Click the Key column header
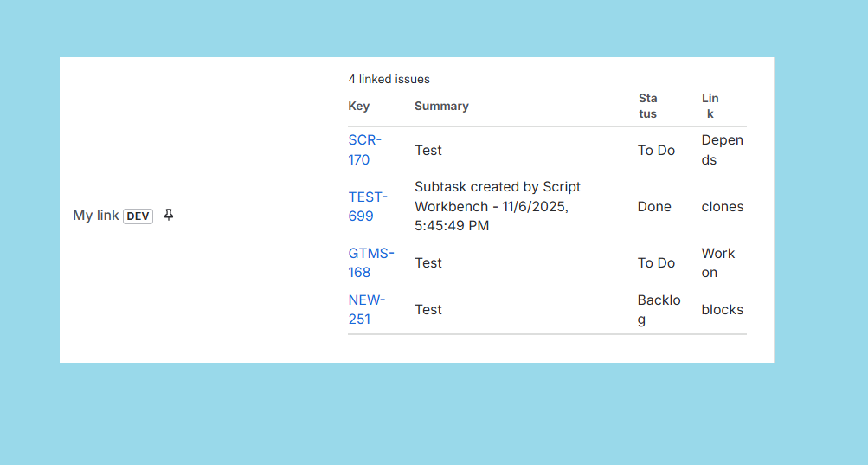The image size is (868, 465). tap(358, 106)
